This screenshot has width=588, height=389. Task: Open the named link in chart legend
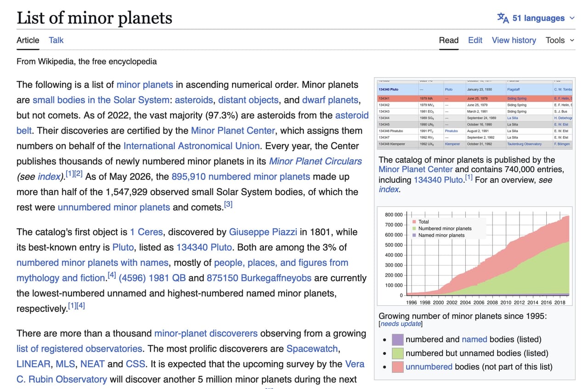[474, 339]
